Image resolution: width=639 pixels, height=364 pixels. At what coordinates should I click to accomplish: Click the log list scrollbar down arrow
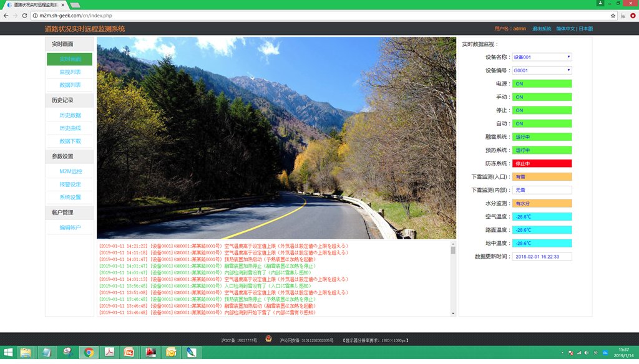453,314
